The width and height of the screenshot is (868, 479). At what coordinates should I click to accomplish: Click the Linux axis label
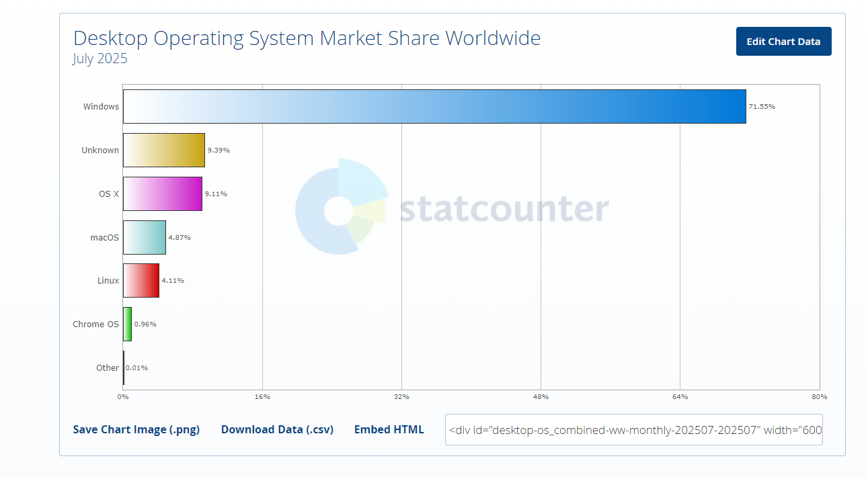click(108, 281)
